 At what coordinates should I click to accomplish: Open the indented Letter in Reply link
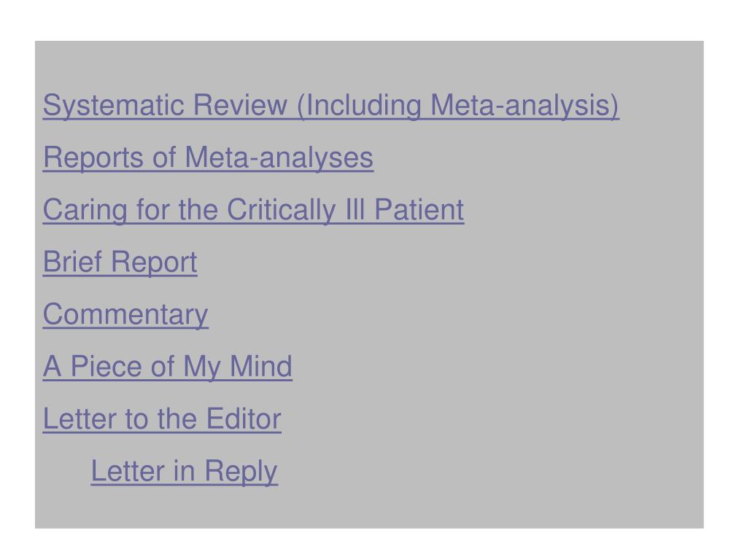(x=185, y=472)
